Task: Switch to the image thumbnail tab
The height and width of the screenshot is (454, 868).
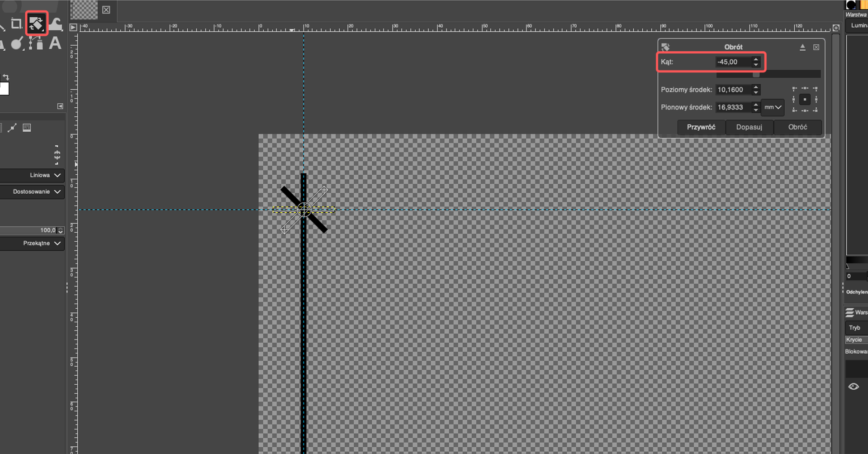Action: point(84,10)
